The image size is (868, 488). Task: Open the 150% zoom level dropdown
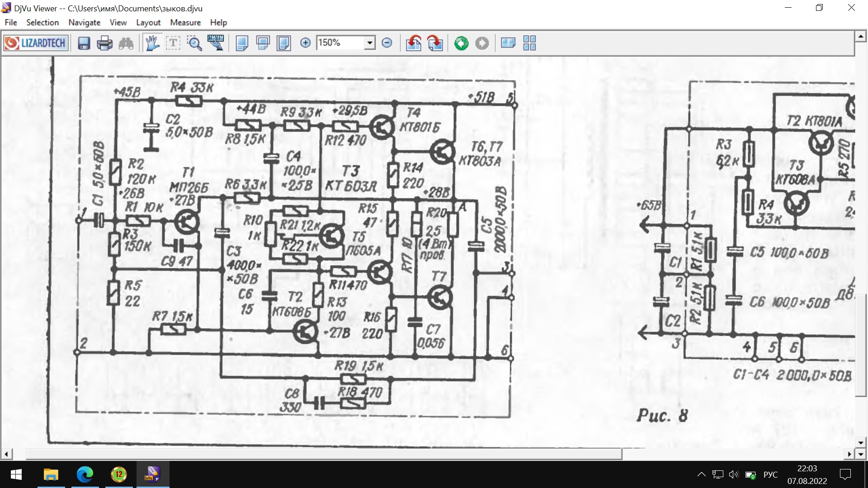pyautogui.click(x=370, y=43)
